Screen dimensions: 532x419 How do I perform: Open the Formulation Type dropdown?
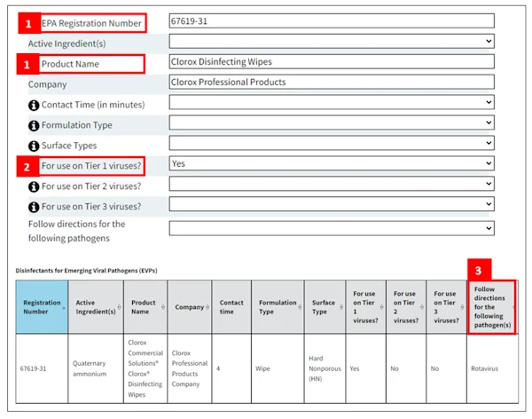tap(332, 123)
